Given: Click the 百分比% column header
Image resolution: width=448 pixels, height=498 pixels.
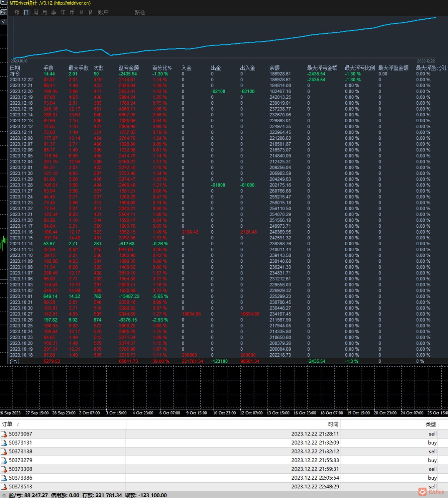Looking at the screenshot, I should point(162,68).
